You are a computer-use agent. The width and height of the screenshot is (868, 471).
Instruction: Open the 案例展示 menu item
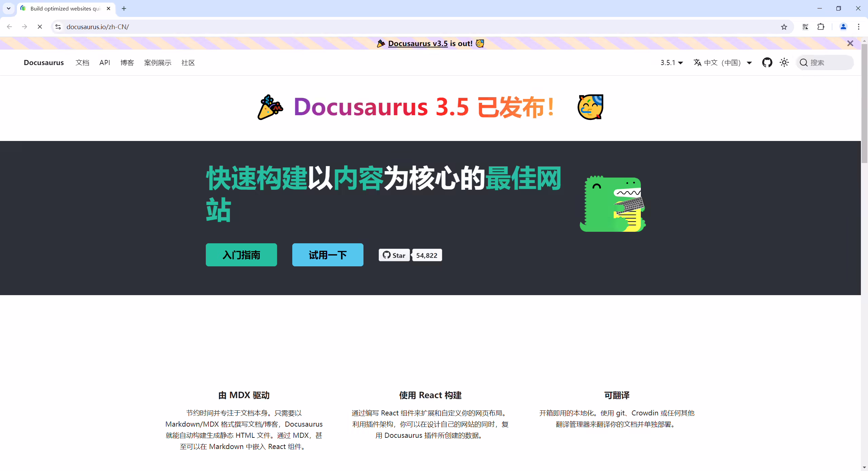158,63
